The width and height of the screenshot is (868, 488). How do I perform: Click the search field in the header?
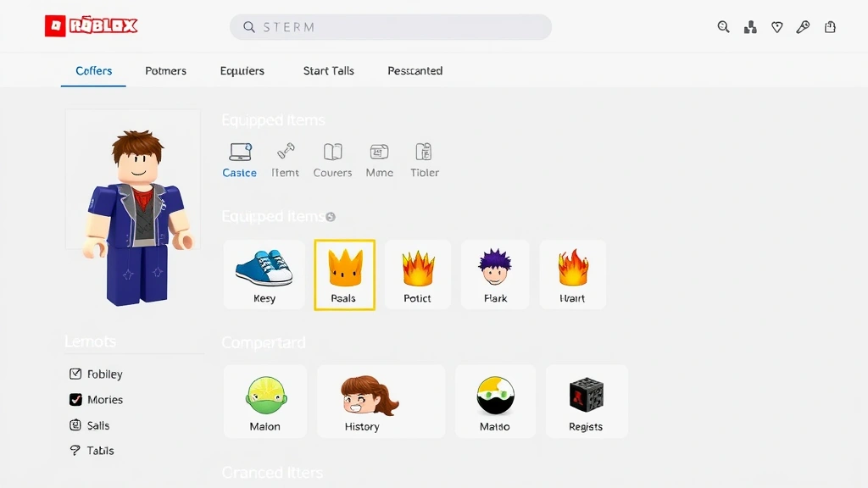[x=390, y=27]
